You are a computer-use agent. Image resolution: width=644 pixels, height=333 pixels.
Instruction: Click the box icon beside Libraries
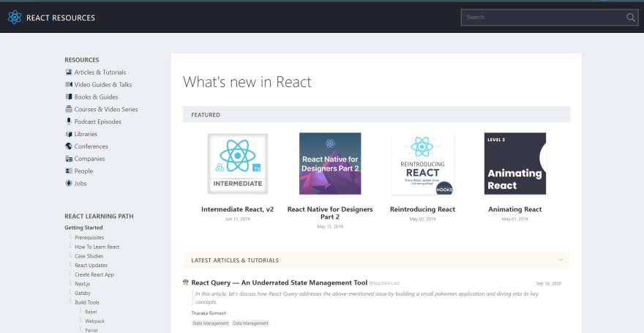[x=69, y=134]
